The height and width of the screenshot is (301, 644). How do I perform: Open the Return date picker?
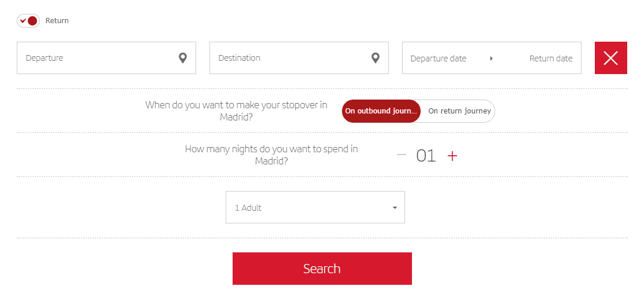(x=551, y=58)
